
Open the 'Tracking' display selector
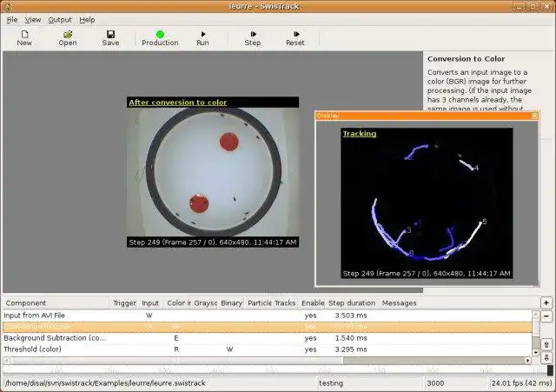[359, 134]
